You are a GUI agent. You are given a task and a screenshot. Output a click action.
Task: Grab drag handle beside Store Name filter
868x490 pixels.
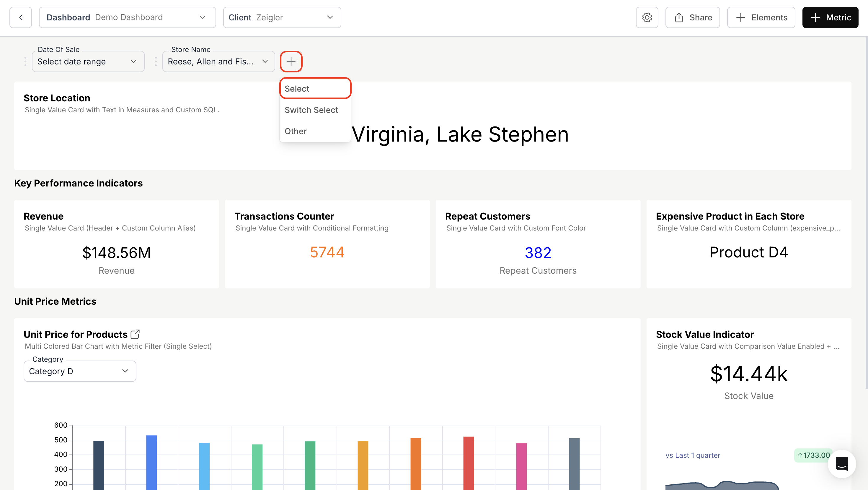(x=156, y=61)
